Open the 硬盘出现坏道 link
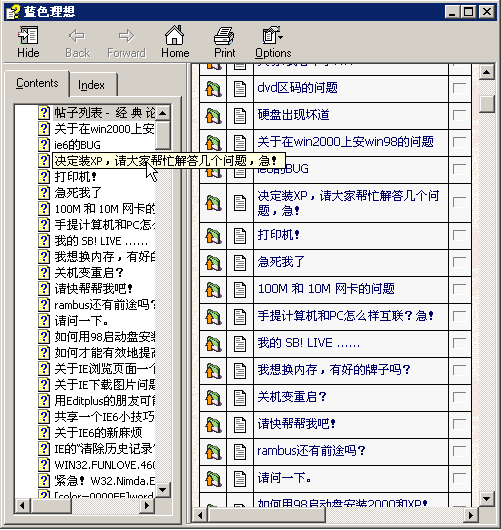 tap(293, 115)
